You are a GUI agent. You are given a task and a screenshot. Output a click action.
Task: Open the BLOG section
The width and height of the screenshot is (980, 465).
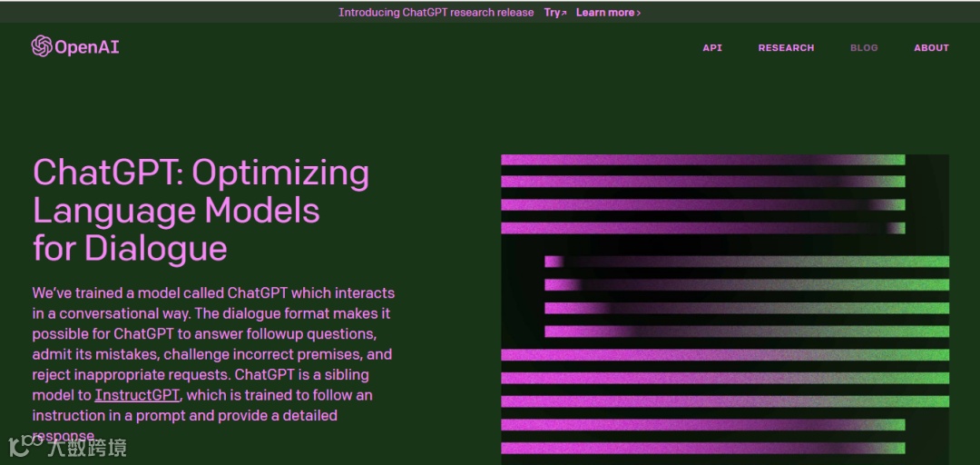click(864, 47)
